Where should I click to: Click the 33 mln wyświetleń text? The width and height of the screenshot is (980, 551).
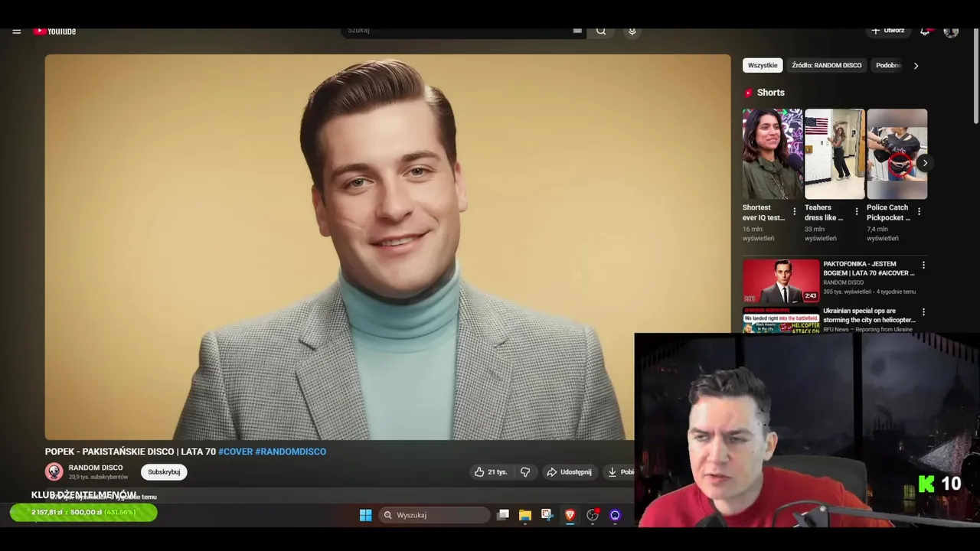pos(820,233)
